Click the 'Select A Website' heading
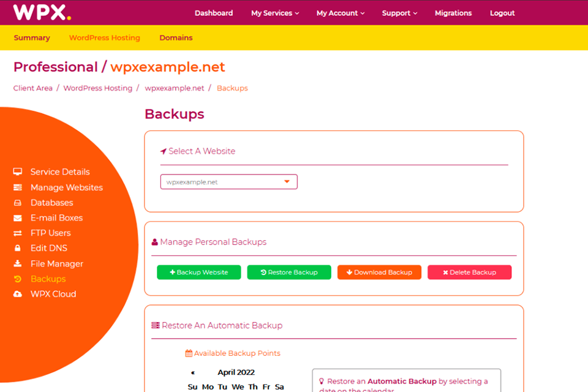 pyautogui.click(x=202, y=151)
